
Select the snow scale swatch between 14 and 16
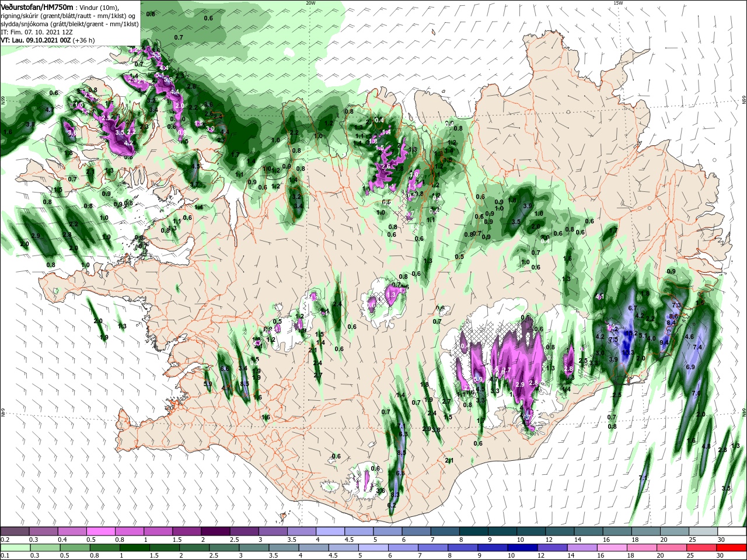pyautogui.click(x=588, y=531)
